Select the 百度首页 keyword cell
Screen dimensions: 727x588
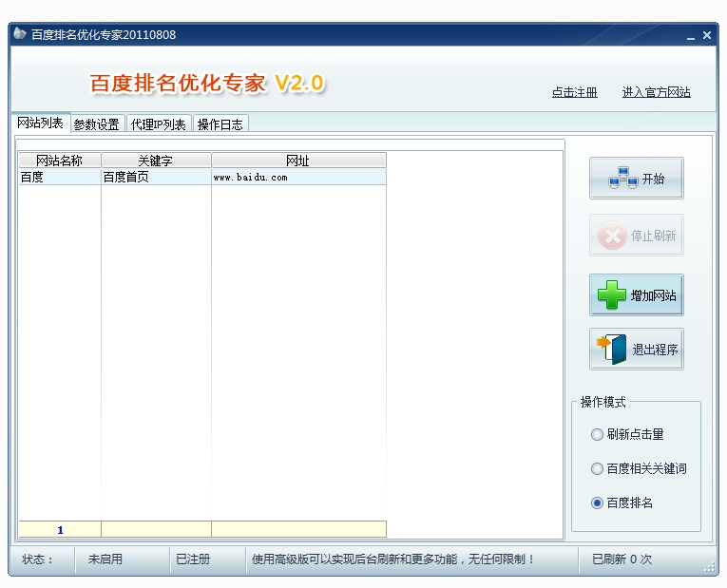156,177
